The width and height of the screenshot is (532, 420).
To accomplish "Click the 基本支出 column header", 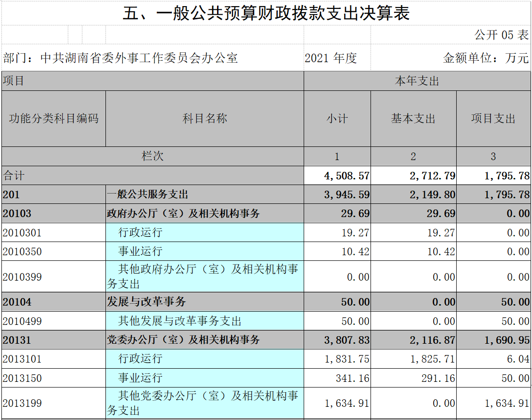I will click(413, 118).
